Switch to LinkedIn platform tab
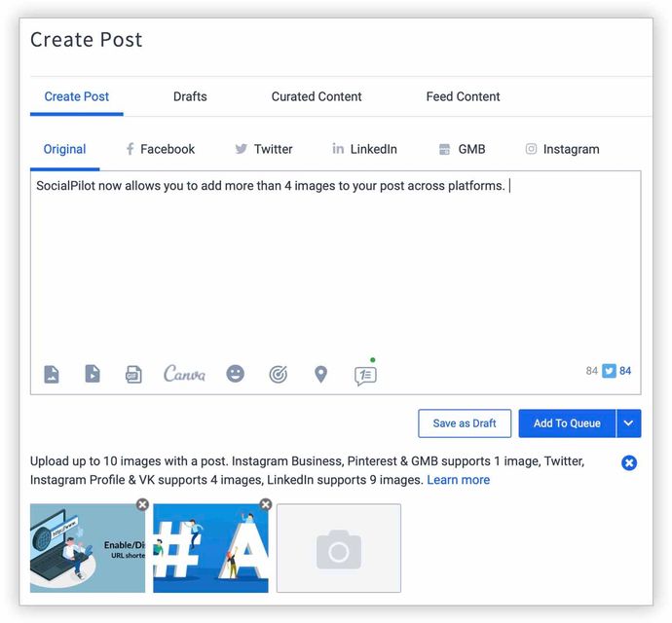This screenshot has width=672, height=623. (x=364, y=149)
